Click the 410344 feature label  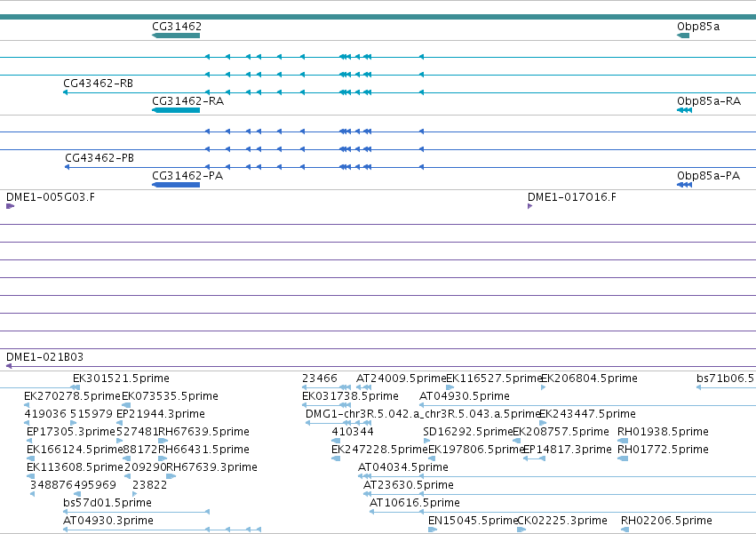pos(353,432)
